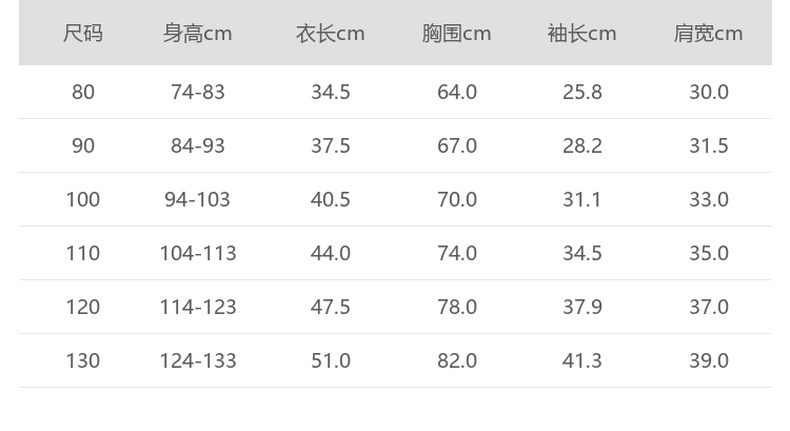
Task: Click the 124-133 height range cell
Action: [x=197, y=361]
